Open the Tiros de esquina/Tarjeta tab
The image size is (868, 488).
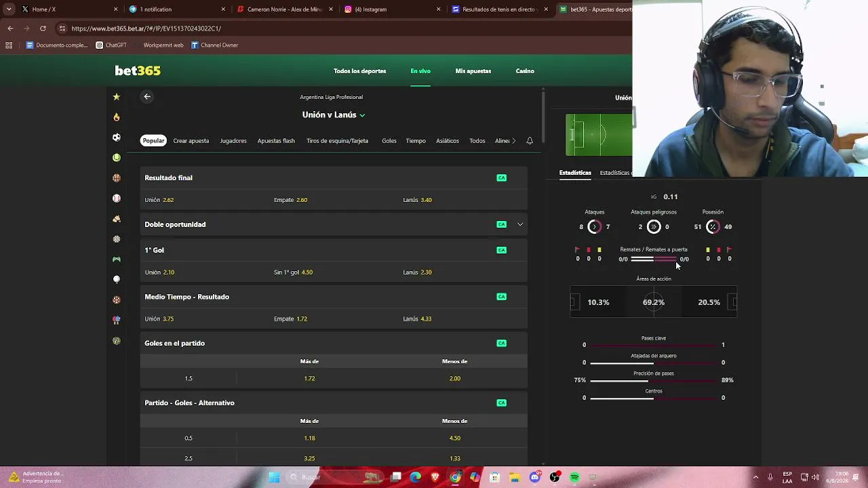(x=337, y=141)
